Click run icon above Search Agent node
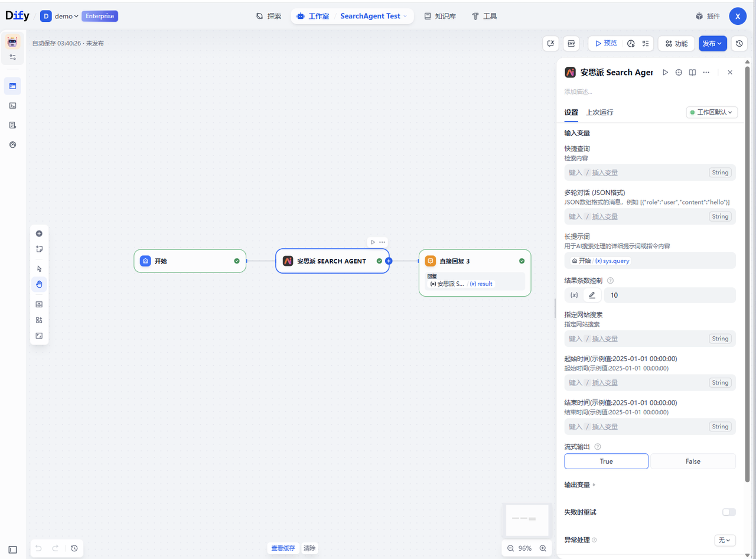 coord(373,242)
